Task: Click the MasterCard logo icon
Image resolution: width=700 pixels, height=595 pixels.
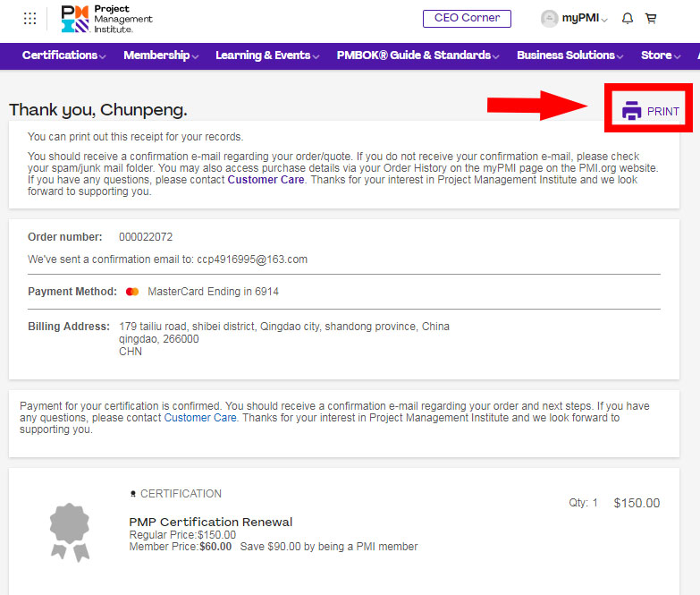Action: point(132,292)
